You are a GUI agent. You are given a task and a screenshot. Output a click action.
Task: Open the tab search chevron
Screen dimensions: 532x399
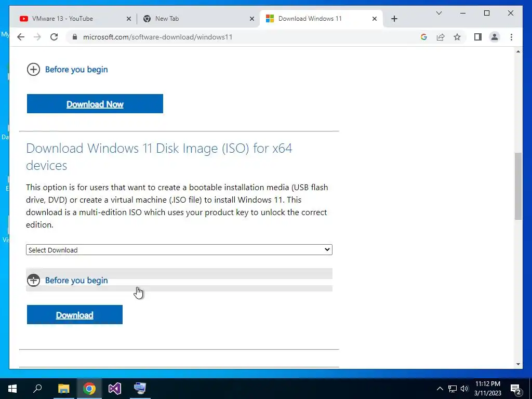pos(438,13)
